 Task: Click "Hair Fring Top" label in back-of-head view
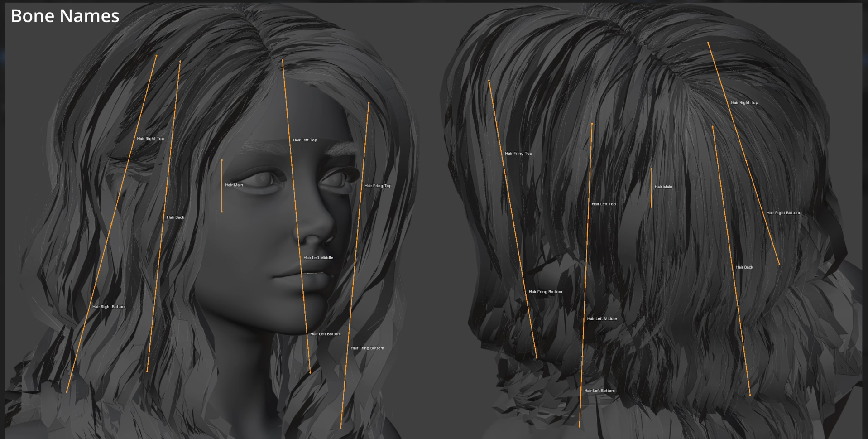(x=518, y=154)
